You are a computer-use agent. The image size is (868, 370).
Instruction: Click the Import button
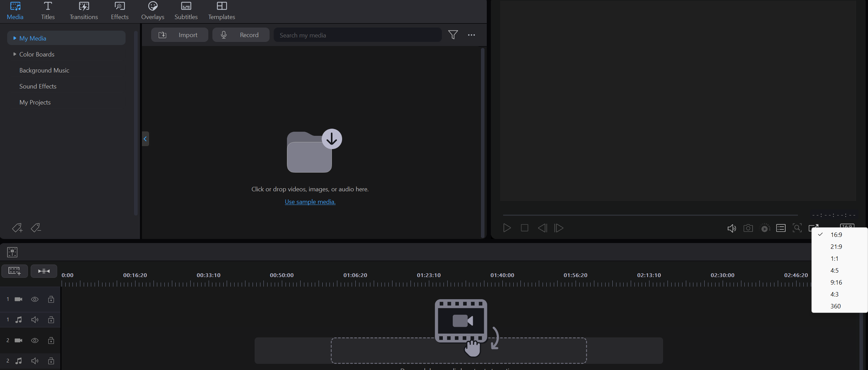tap(179, 35)
